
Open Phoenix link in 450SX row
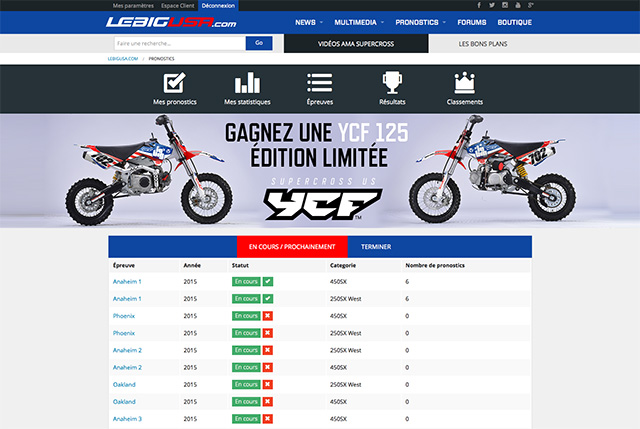(124, 316)
